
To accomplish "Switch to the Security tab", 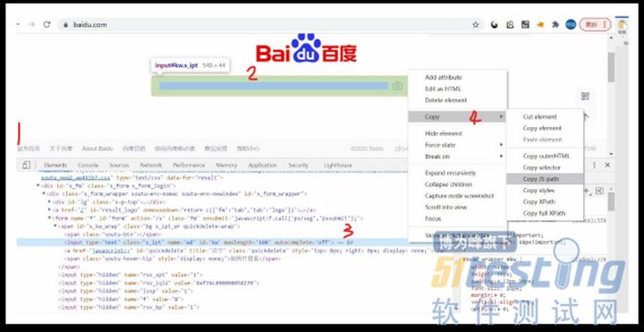I will tap(298, 166).
